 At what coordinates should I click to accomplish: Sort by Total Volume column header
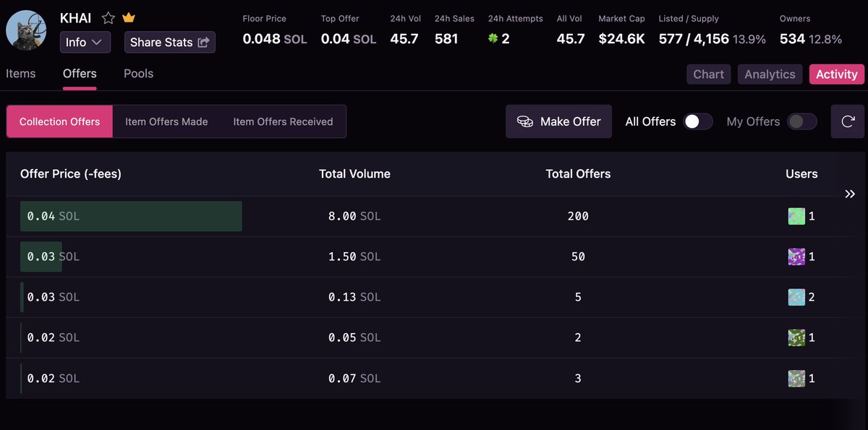[354, 173]
